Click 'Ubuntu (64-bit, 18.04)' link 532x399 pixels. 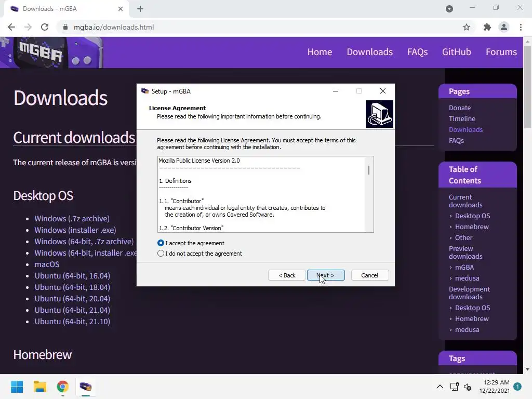tap(72, 287)
